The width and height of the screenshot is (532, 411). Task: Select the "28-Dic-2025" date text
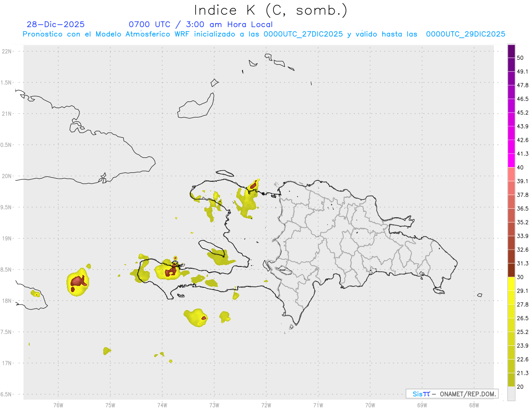55,24
